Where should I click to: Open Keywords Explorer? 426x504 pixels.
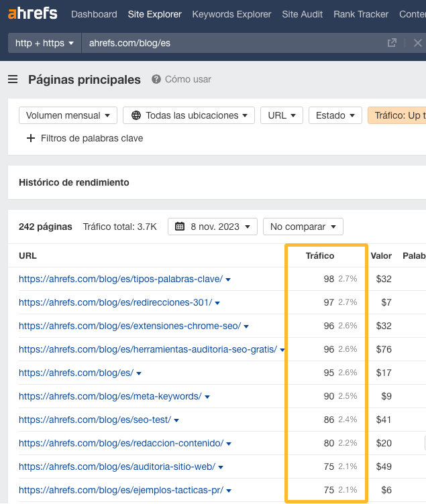tap(231, 14)
